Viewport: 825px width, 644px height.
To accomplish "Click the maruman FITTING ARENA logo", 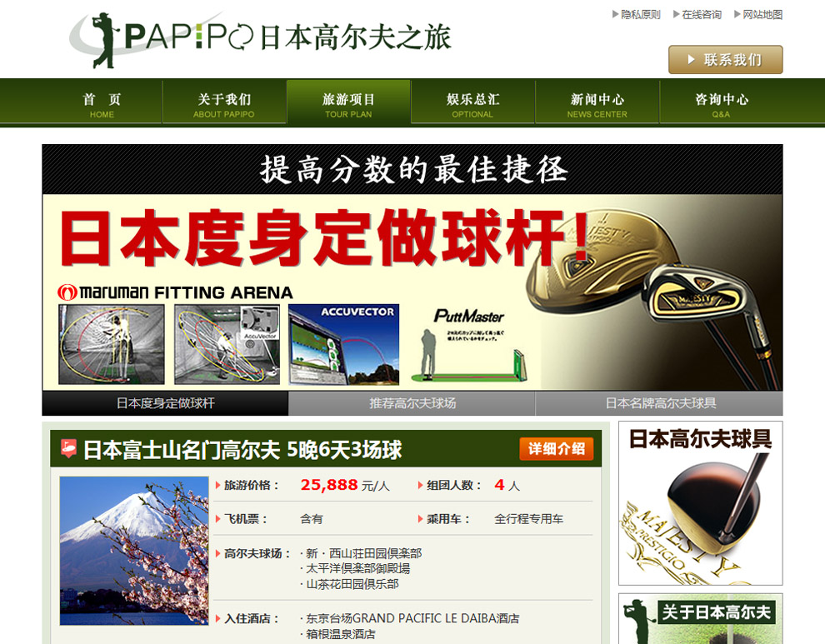I will 175,292.
